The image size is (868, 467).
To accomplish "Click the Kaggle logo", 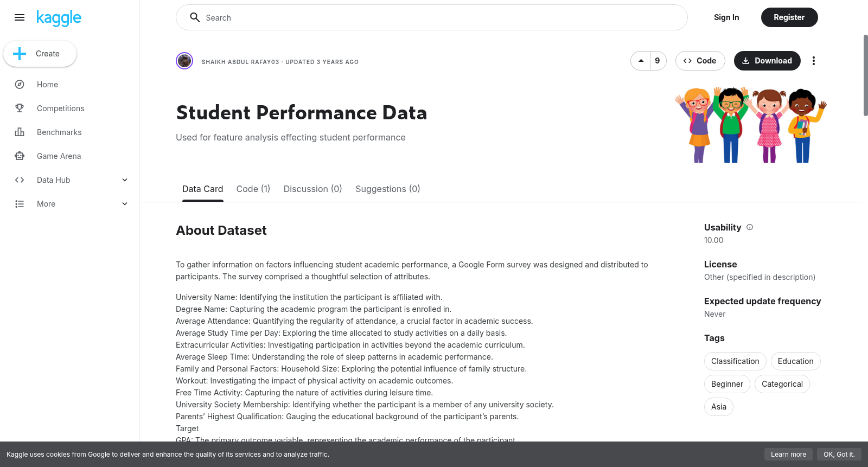I will click(59, 18).
